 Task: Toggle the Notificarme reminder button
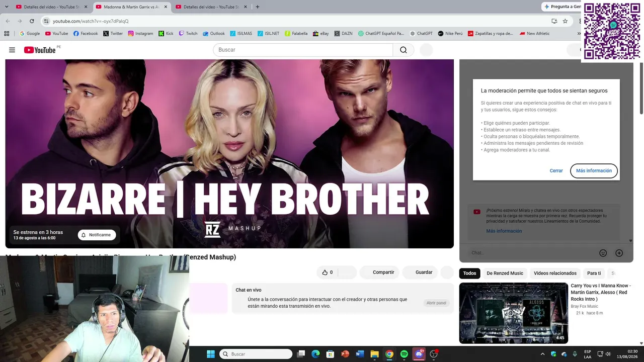tap(97, 235)
